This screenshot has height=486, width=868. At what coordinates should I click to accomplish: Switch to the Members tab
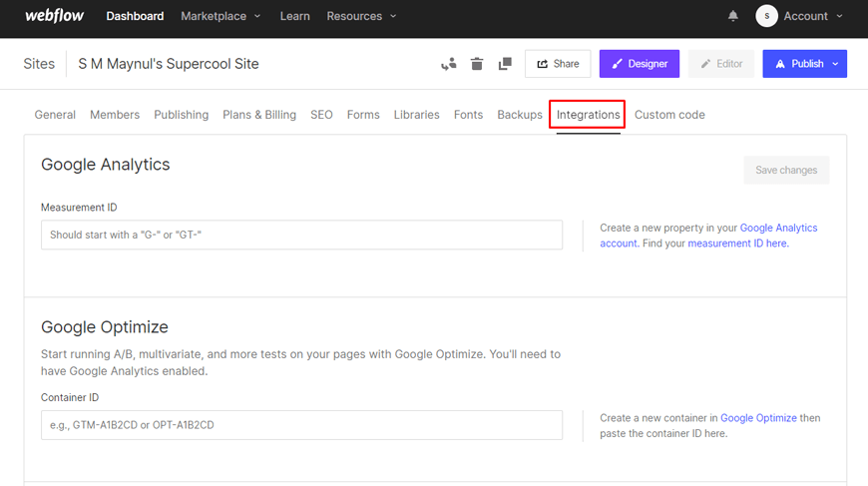pyautogui.click(x=115, y=115)
